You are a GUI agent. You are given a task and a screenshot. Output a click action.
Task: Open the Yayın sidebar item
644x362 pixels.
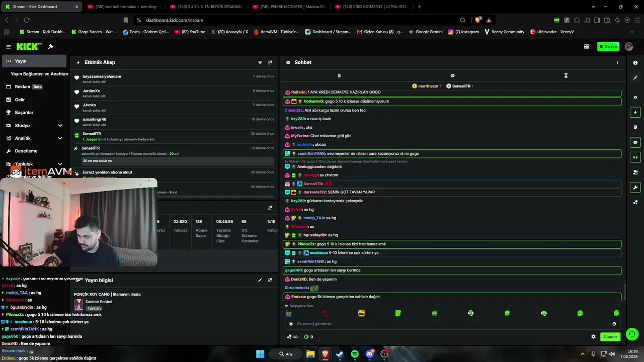(x=33, y=61)
